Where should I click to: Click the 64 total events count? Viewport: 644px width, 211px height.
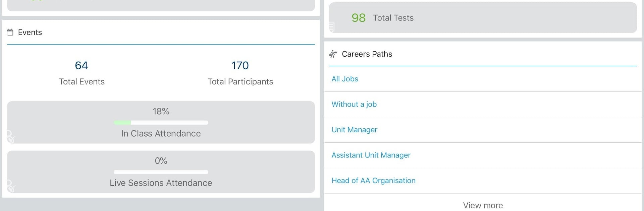[x=82, y=65]
